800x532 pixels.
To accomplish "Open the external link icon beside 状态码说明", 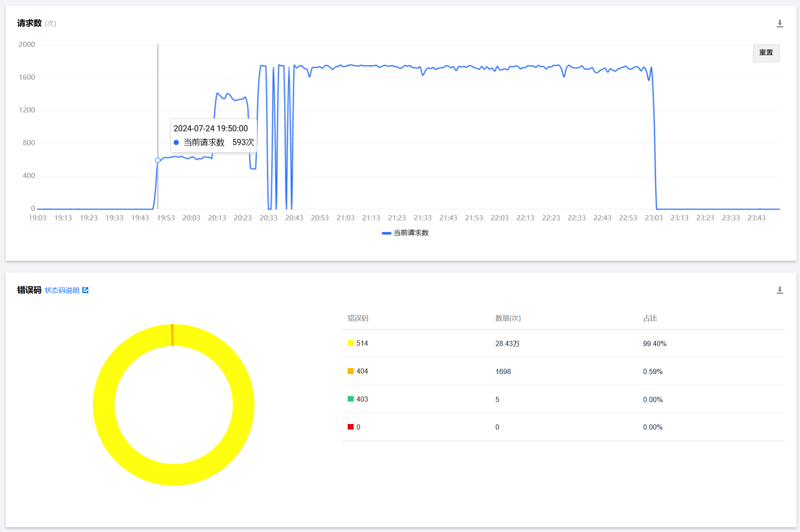I will [x=85, y=290].
